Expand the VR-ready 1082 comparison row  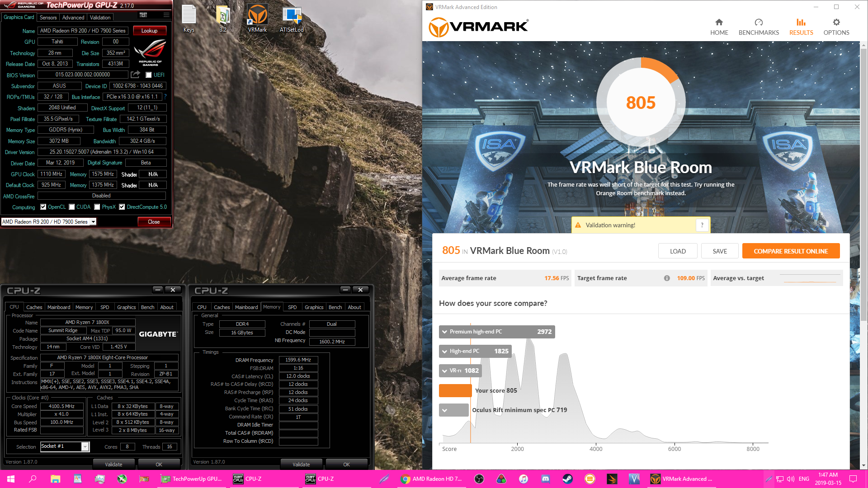tap(445, 371)
